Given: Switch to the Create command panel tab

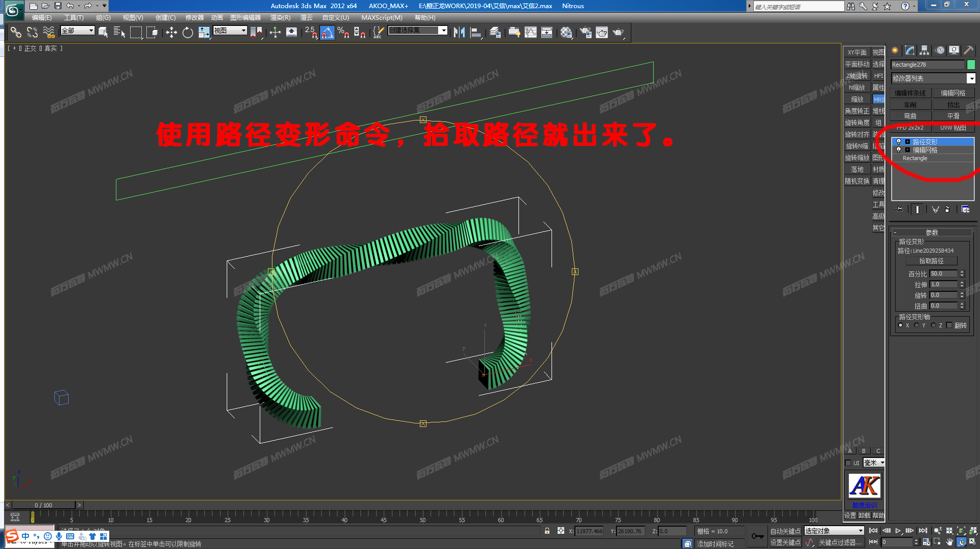Looking at the screenshot, I should click(895, 50).
